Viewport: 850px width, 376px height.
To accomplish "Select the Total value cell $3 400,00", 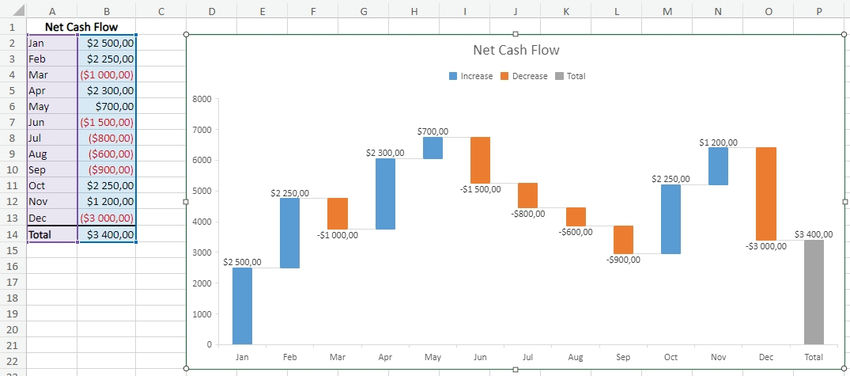I will tap(107, 235).
